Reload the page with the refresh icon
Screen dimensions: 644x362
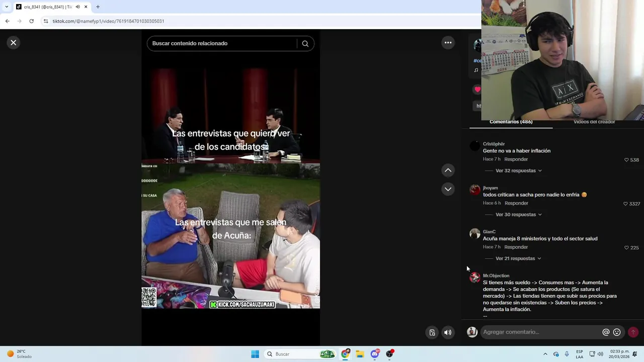(x=31, y=21)
